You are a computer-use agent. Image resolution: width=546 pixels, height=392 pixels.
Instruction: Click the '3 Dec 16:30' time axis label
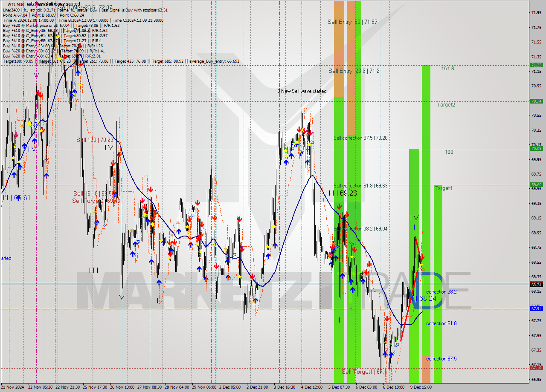point(285,387)
